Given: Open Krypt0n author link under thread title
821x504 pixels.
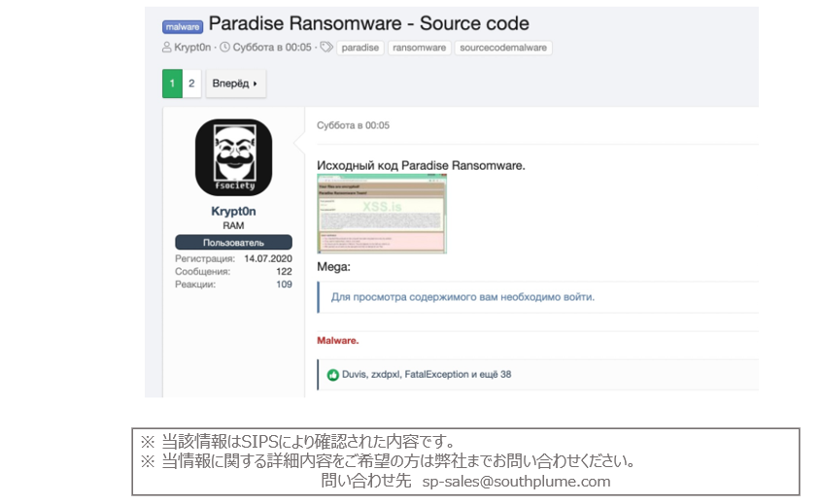Looking at the screenshot, I should pos(192,48).
